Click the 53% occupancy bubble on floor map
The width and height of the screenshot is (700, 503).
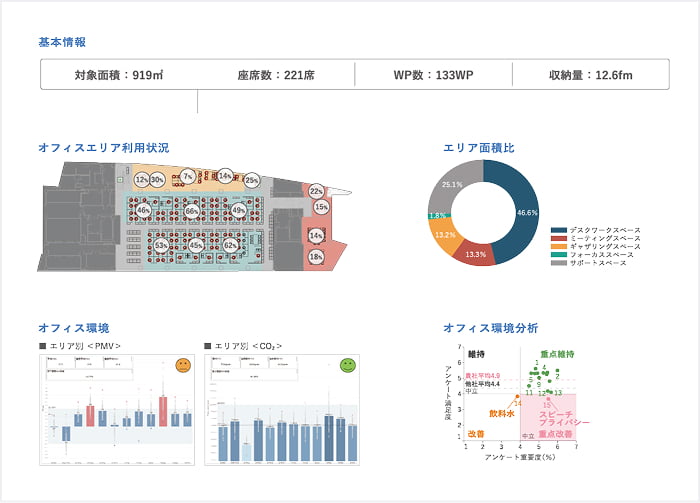point(161,245)
